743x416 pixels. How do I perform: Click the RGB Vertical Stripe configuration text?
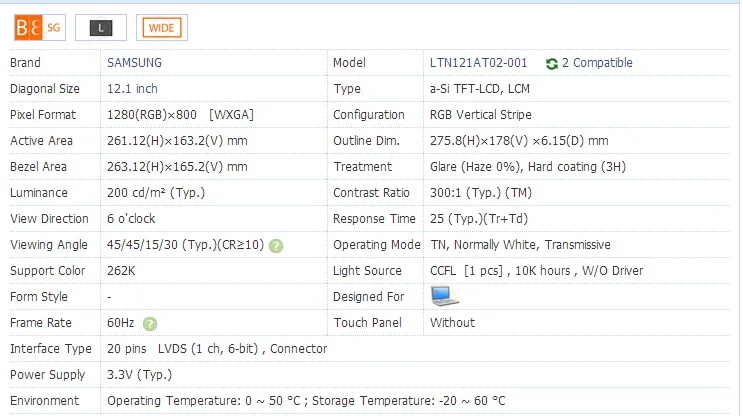click(x=480, y=115)
